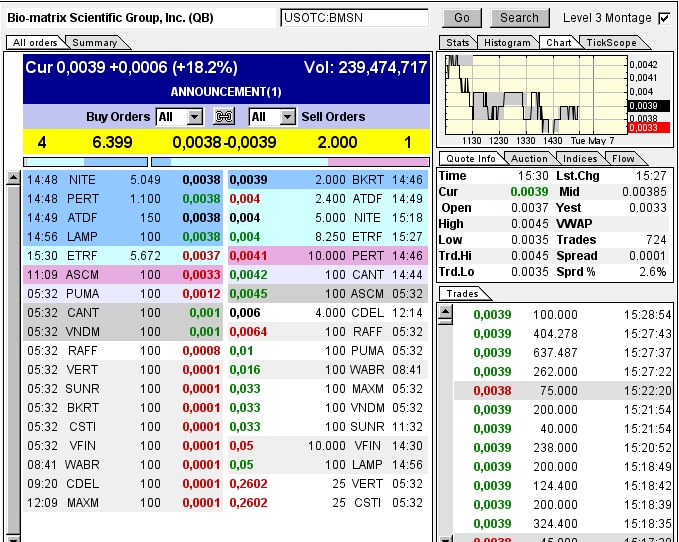Click the buy-side depth bar
The width and height of the screenshot is (679, 542).
tap(86, 162)
